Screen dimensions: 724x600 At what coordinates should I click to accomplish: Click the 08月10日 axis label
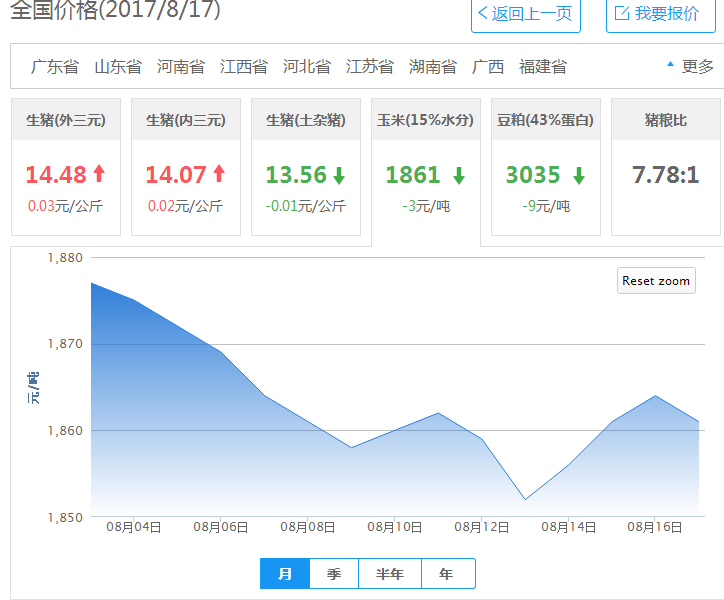point(394,527)
